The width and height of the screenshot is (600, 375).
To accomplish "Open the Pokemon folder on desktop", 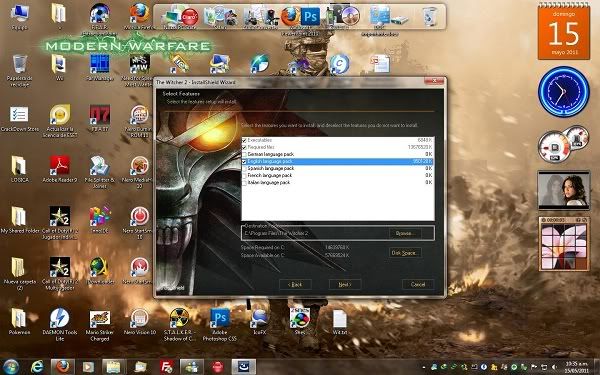I will tap(20, 321).
